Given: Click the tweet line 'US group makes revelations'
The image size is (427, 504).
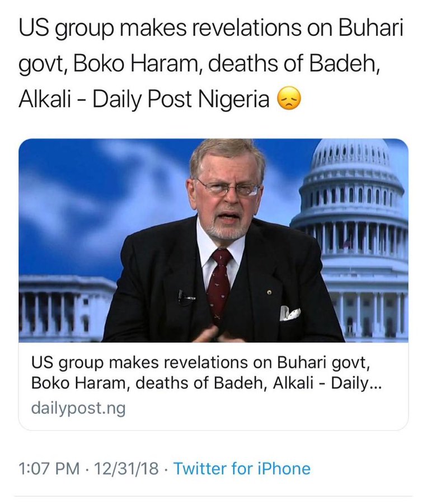Looking at the screenshot, I should (210, 30).
